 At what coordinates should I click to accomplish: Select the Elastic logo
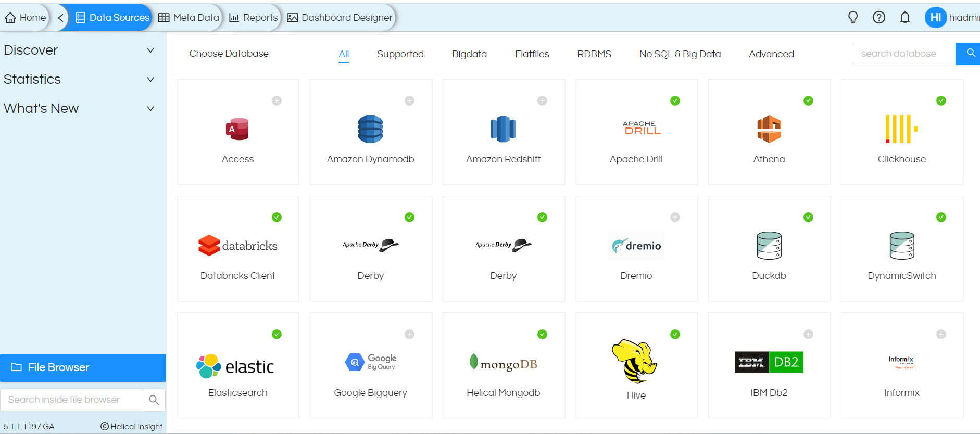coord(235,366)
